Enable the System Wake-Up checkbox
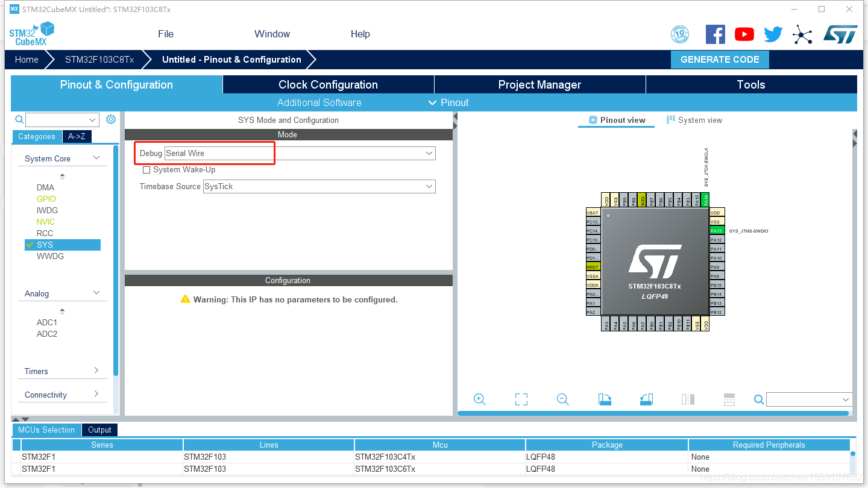The height and width of the screenshot is (488, 868). [x=146, y=170]
